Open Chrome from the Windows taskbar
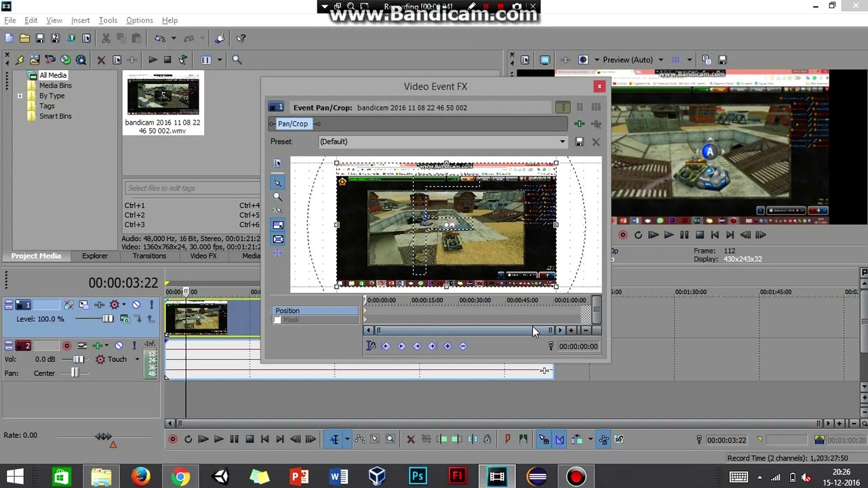This screenshot has width=868, height=488. tap(180, 476)
